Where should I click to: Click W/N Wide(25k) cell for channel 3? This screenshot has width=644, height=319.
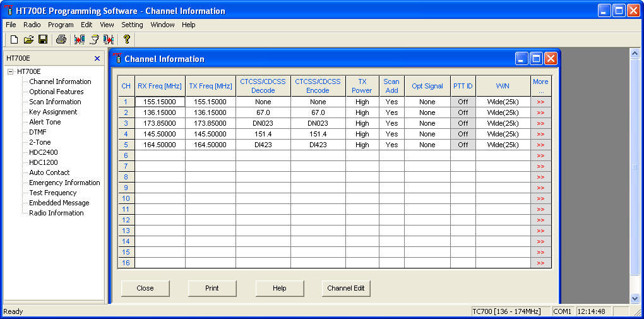(503, 123)
